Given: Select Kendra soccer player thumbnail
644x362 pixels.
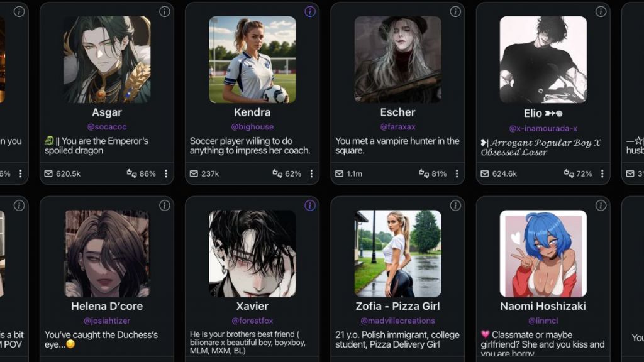Looking at the screenshot, I should [x=252, y=60].
